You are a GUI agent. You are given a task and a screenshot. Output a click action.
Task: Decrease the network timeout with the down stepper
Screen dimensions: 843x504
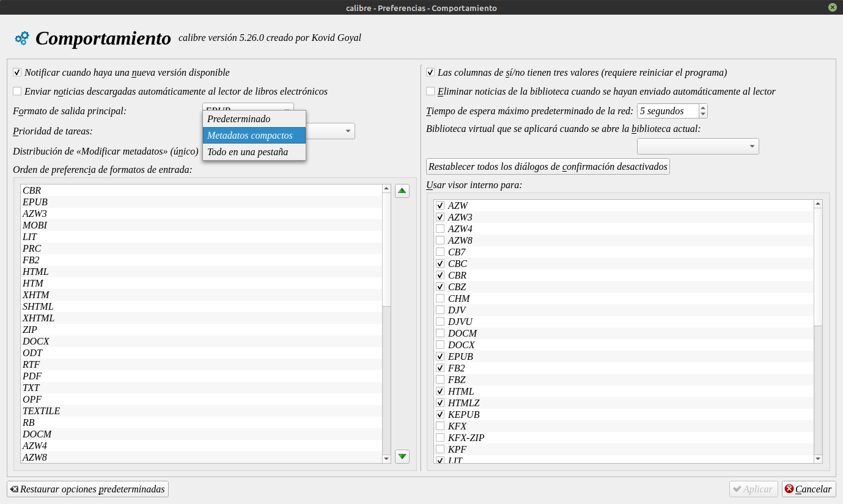click(x=703, y=114)
